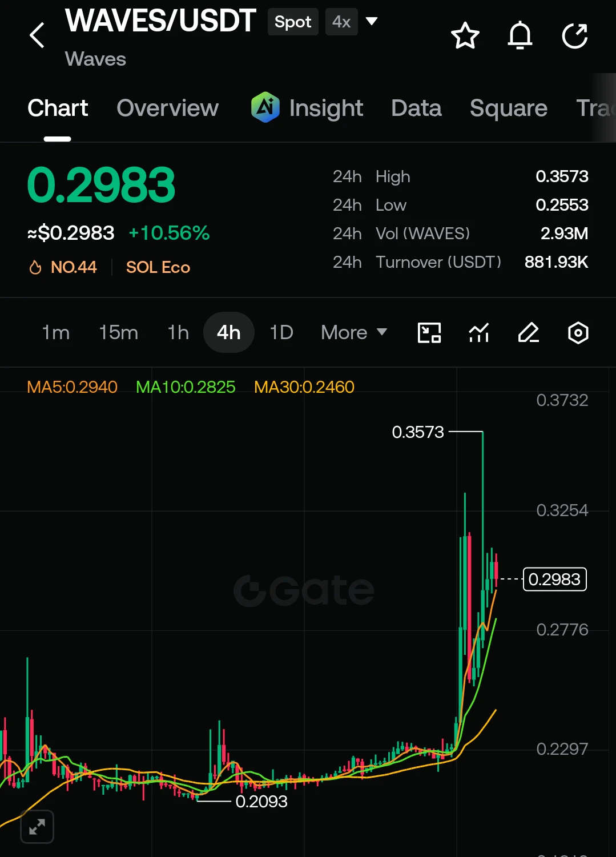Screen dimensions: 616x857
Task: Tap the 0.3573 high marker on chart
Action: coord(418,432)
